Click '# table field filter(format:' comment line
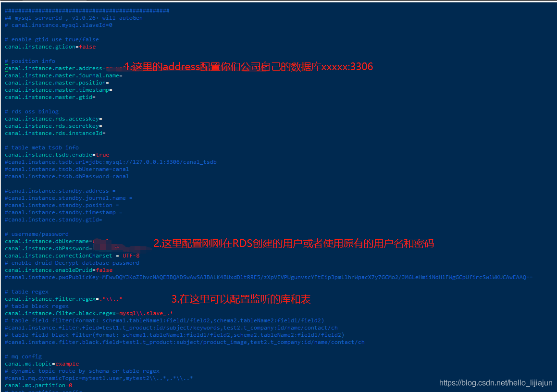557x392 pixels. point(164,320)
